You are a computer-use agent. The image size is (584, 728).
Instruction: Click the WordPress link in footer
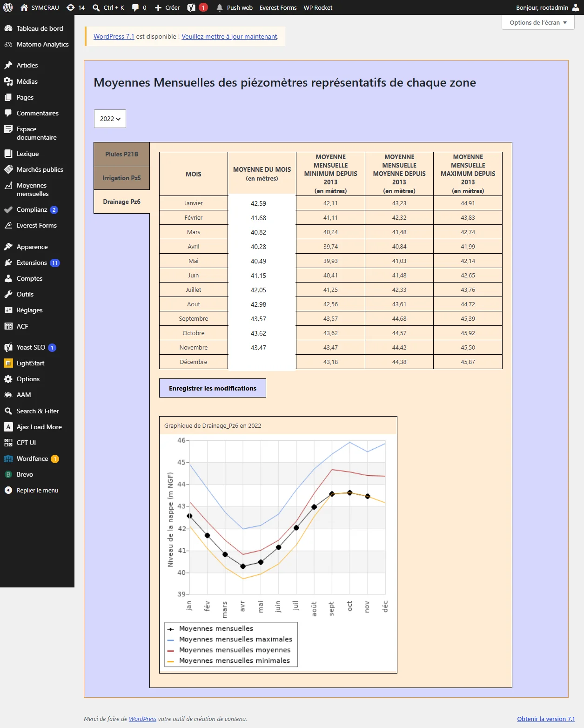142,719
